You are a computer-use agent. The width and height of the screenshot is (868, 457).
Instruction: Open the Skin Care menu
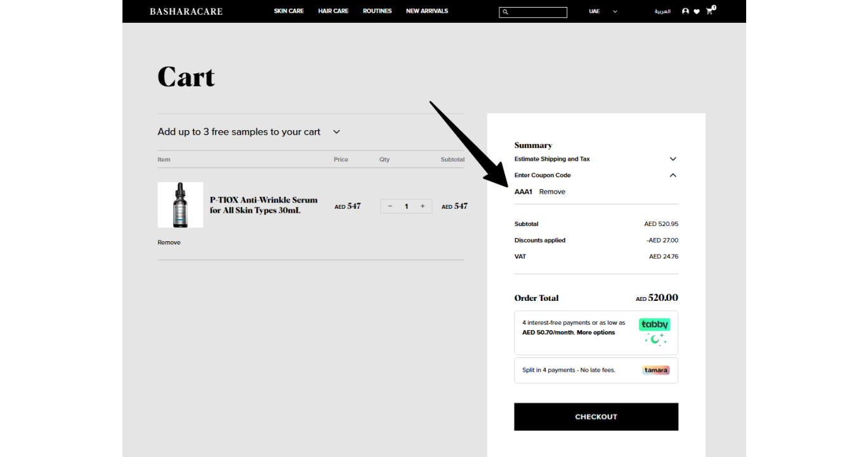(289, 11)
